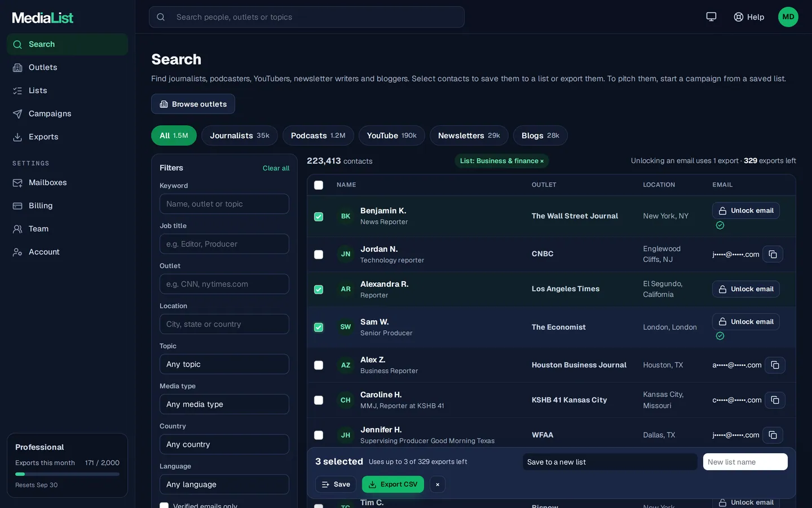Switch to the Journalists tab
Screen dimensions: 812x508
240,135
